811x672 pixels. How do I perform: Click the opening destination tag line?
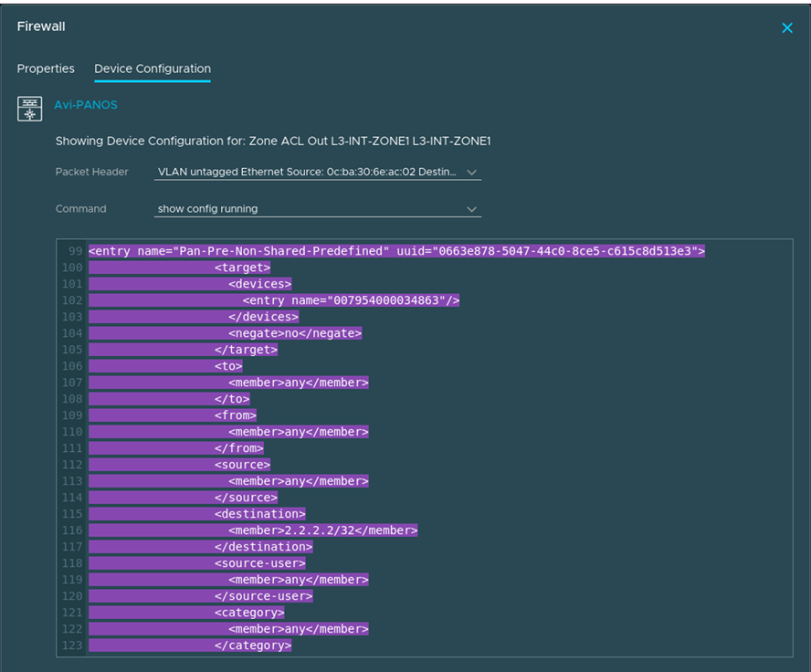(x=259, y=514)
